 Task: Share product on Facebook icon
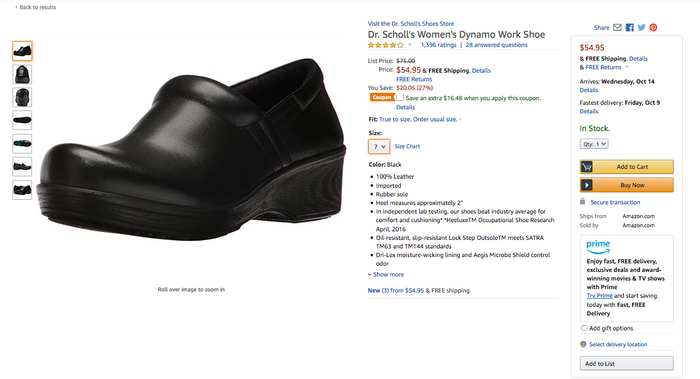[x=629, y=28]
